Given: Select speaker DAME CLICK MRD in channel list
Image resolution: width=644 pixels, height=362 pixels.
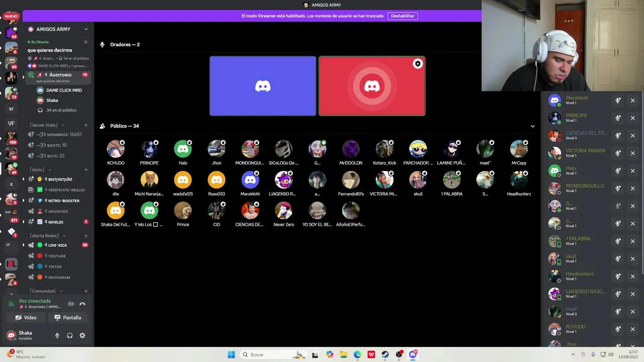Looking at the screenshot, I should (x=59, y=90).
